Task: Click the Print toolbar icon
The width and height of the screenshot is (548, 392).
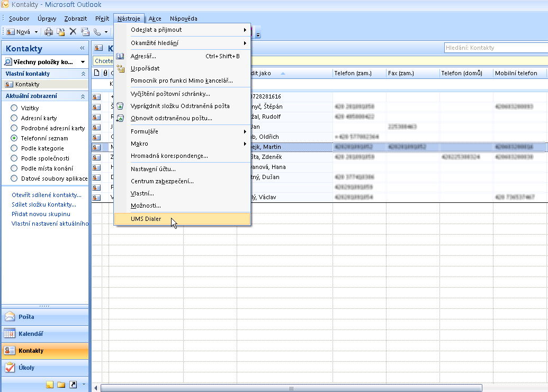Action: coord(49,32)
